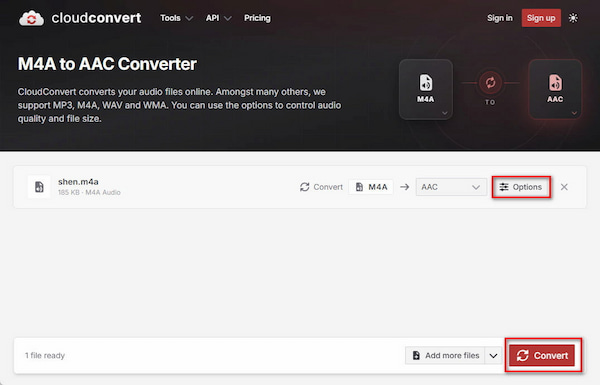Click the Sign up button
This screenshot has height=385, width=600.
click(x=541, y=18)
